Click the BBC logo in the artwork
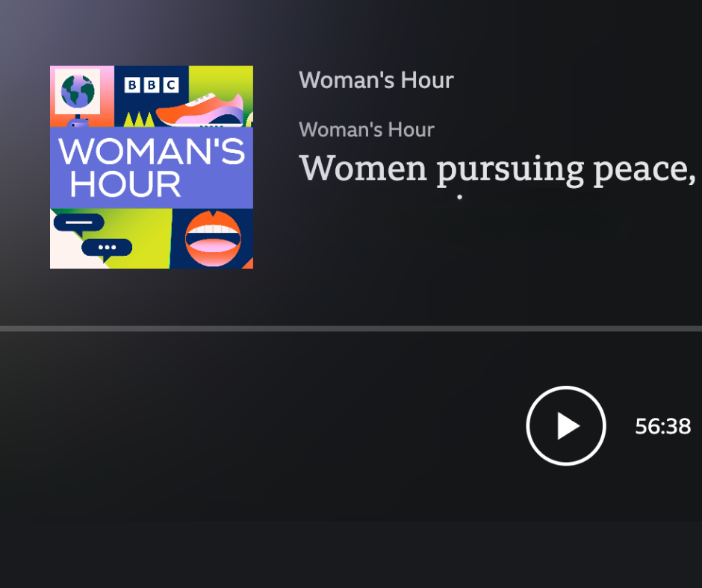The height and width of the screenshot is (588, 702). 151,85
